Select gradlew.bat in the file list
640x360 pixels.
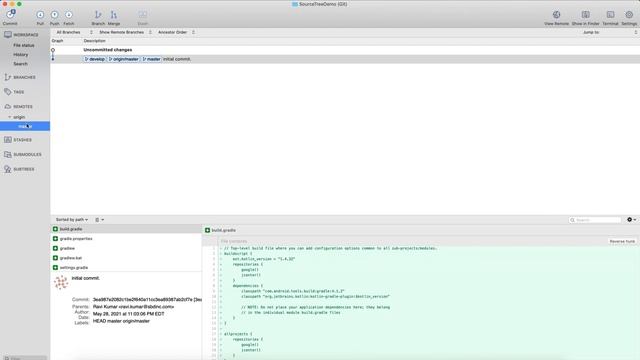[x=126, y=258]
